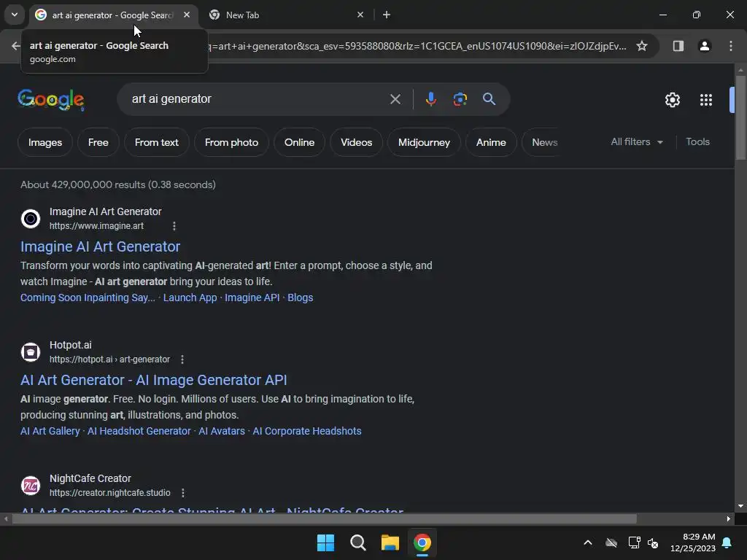Click the NightCafe Creator favicon icon

coord(31,485)
